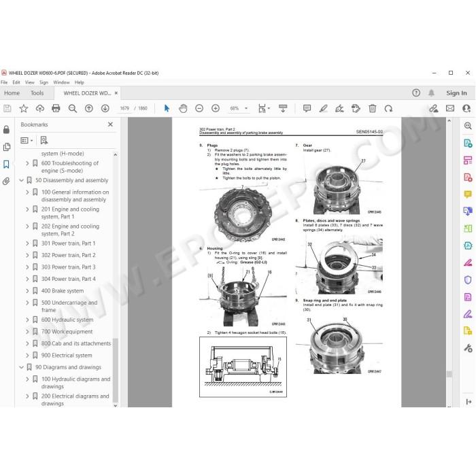
Task: Activate the Hand pan tool
Action: [183, 108]
